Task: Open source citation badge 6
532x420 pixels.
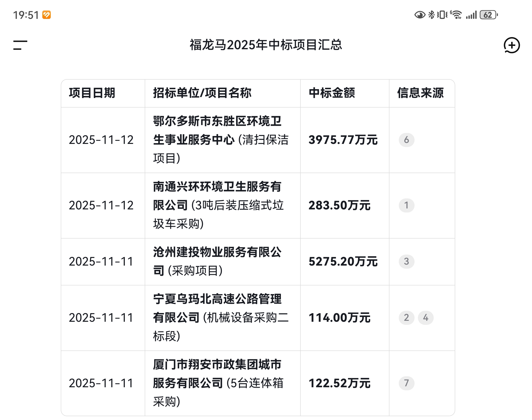Action: click(406, 140)
